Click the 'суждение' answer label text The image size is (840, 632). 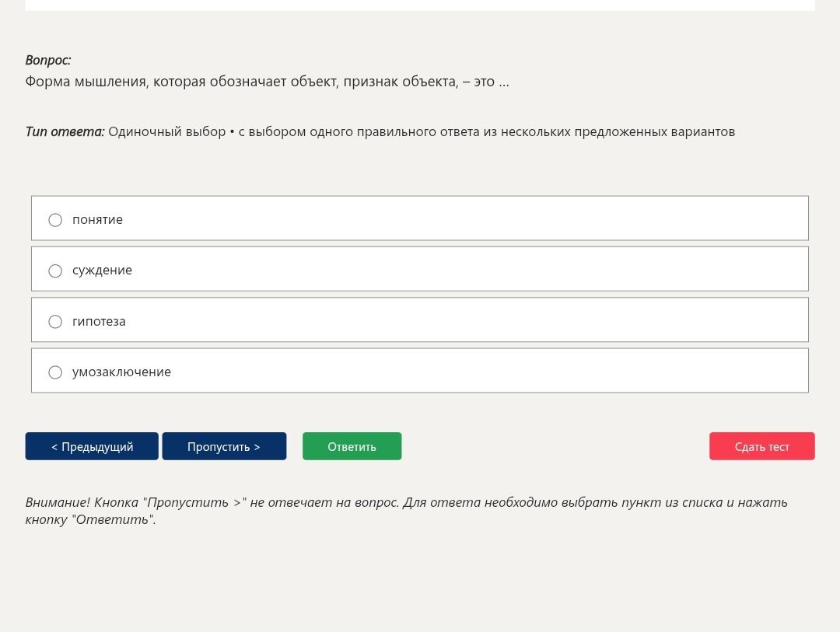coord(103,271)
